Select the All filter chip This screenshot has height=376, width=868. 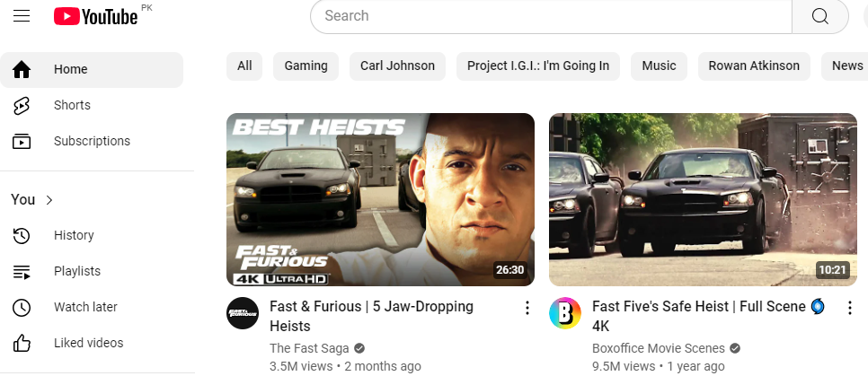tap(244, 66)
